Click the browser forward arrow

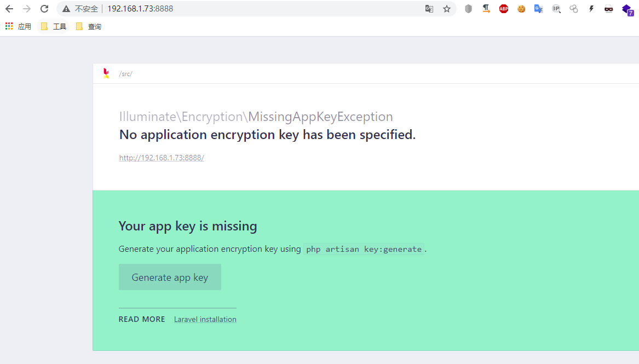point(27,9)
